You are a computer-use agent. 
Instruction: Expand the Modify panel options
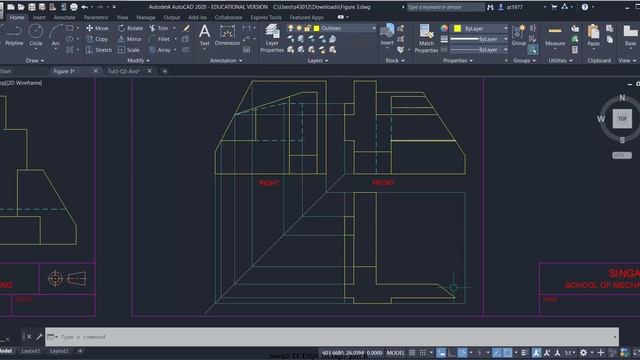138,60
